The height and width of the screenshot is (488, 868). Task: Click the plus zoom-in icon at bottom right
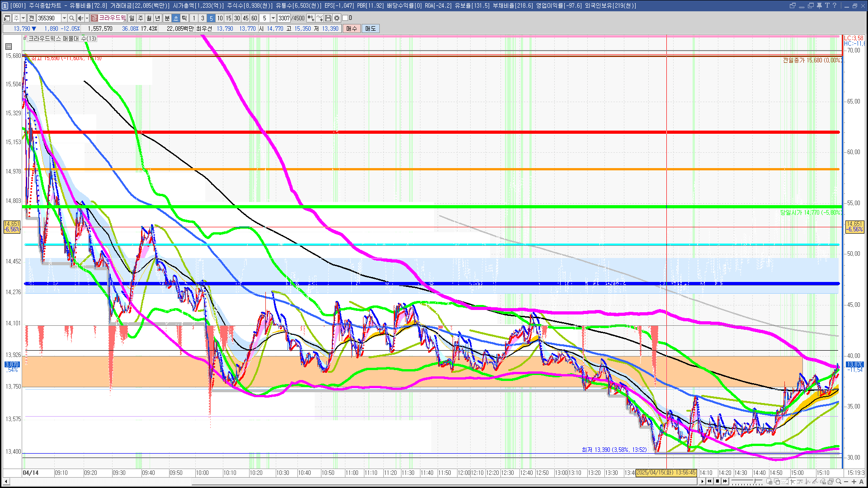click(854, 482)
